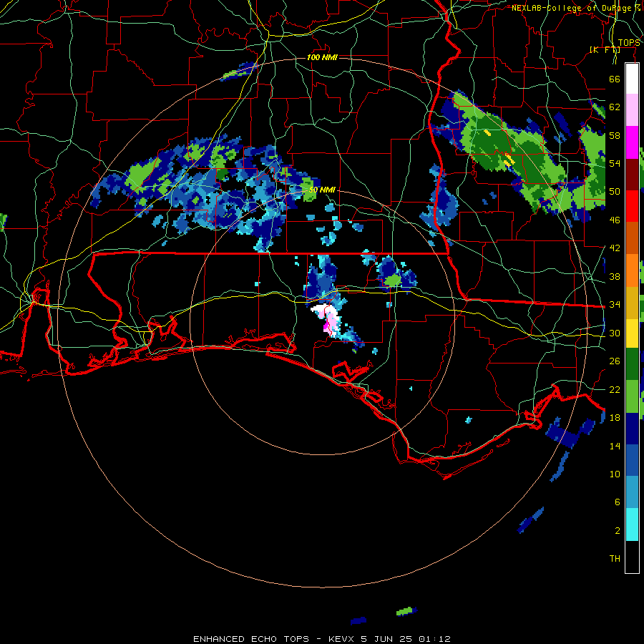Click the black TH threshold legend block
This screenshot has height=644, width=644.
point(632,557)
